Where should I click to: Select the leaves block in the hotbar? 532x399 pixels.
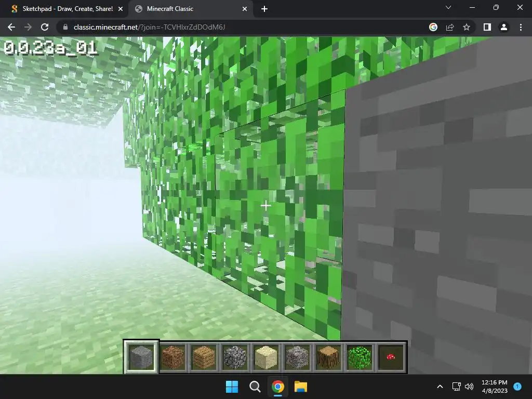tap(360, 357)
